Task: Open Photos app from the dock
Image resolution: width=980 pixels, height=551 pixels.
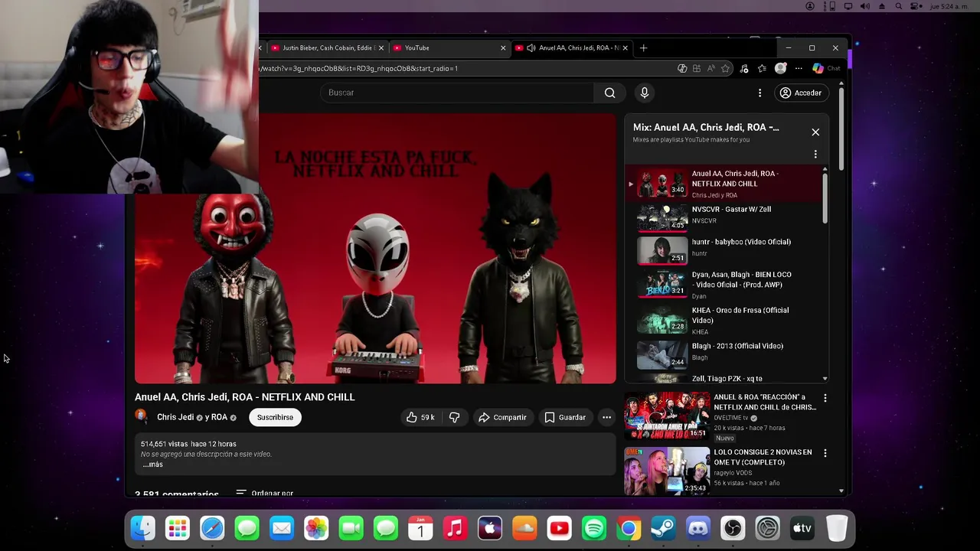Action: click(316, 528)
